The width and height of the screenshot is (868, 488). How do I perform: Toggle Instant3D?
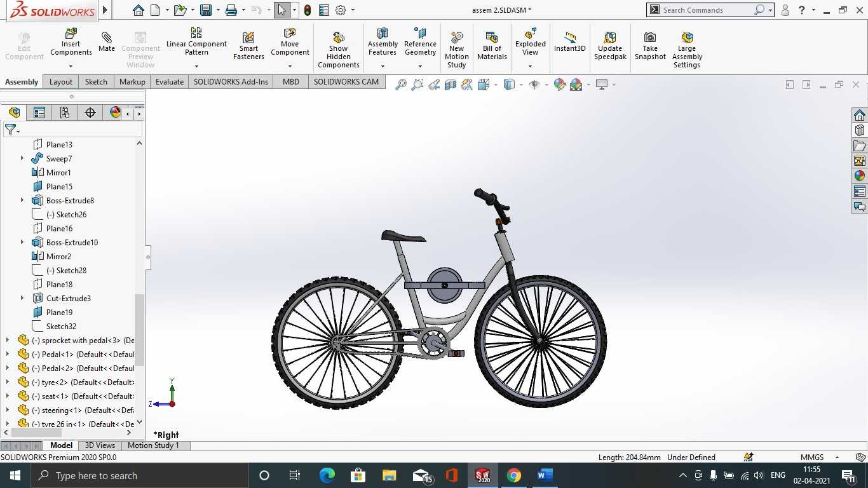[x=569, y=42]
